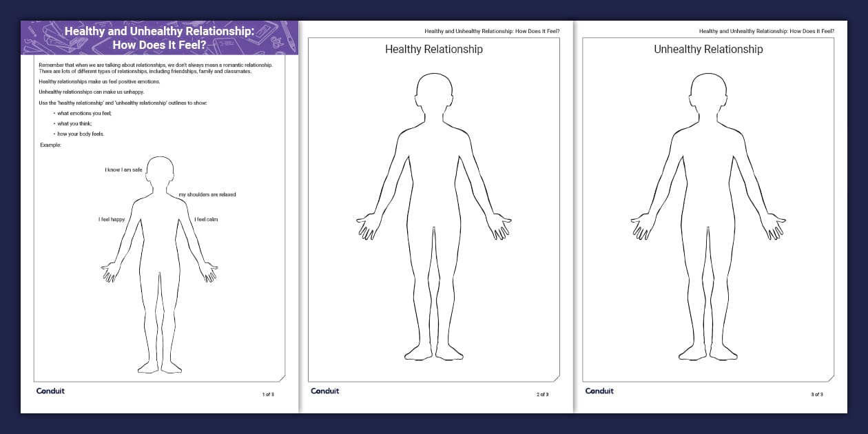Click the 'my shoulders are relaxed' label
The width and height of the screenshot is (868, 434).
[x=207, y=194]
